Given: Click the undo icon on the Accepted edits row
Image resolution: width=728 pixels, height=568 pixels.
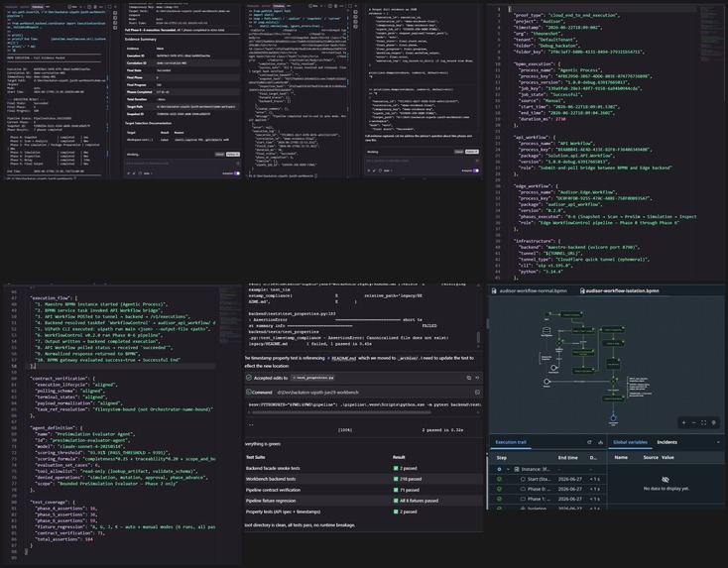Looking at the screenshot, I should tap(477, 378).
